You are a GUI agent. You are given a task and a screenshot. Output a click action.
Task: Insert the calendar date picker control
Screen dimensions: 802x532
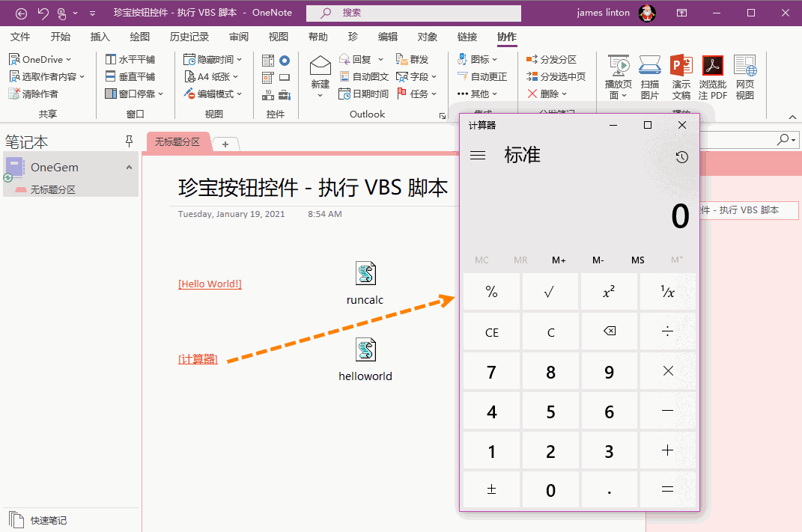click(x=268, y=78)
